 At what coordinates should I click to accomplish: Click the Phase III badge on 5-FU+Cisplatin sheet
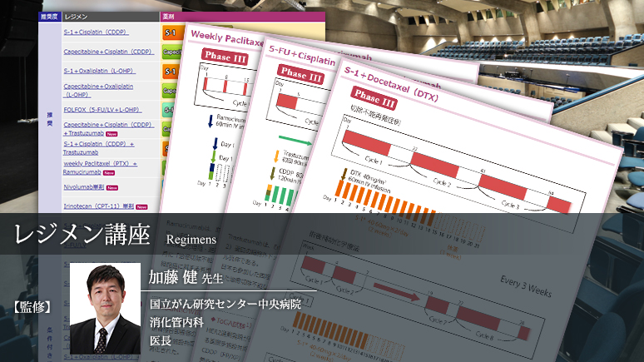tap(301, 74)
